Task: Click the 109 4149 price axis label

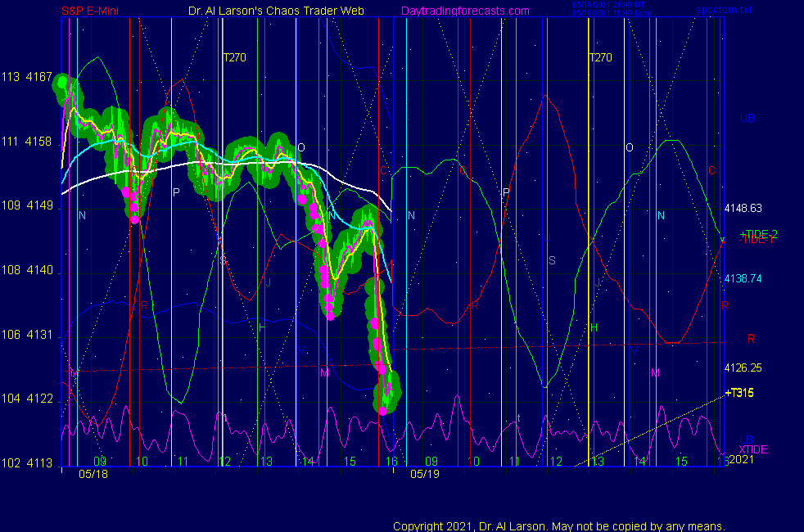Action: point(27,205)
